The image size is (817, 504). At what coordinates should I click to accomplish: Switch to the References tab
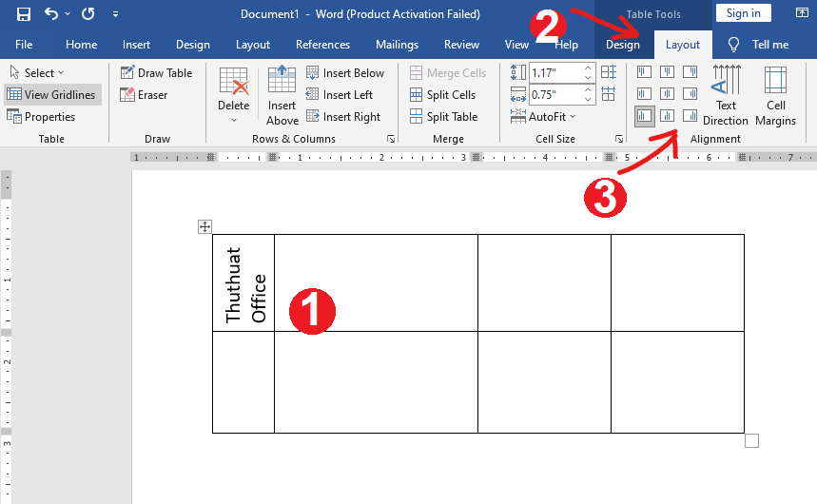322,45
